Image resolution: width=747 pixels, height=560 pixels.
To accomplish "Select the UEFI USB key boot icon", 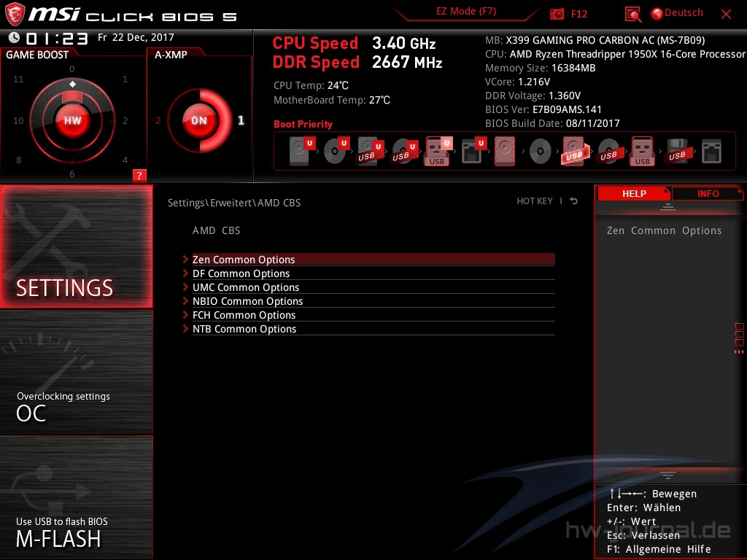I will 438,152.
